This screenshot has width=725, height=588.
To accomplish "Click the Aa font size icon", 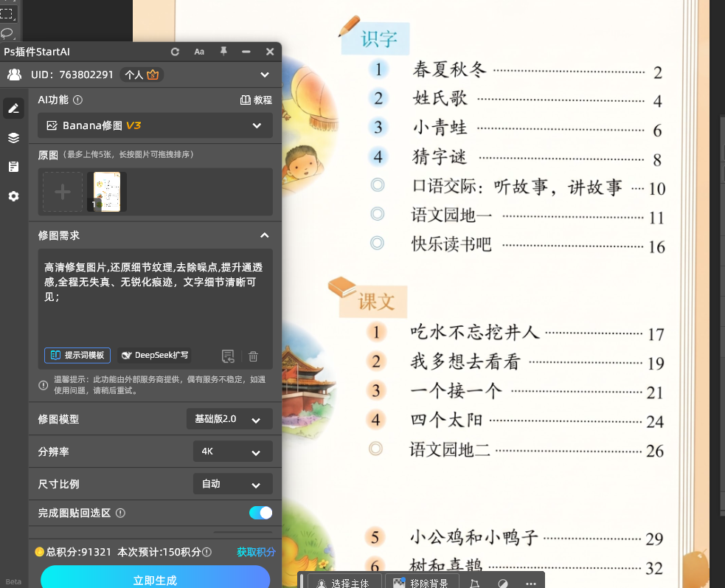I will pos(199,52).
